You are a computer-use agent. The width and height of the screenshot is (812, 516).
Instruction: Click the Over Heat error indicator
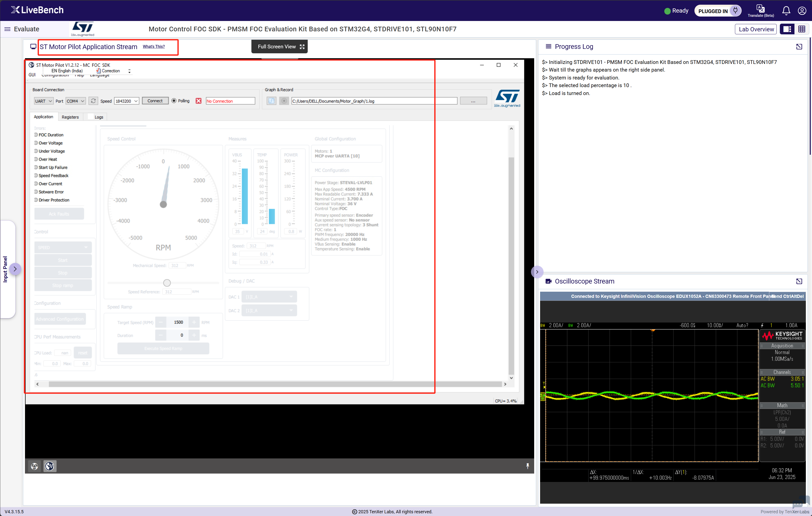pyautogui.click(x=36, y=159)
